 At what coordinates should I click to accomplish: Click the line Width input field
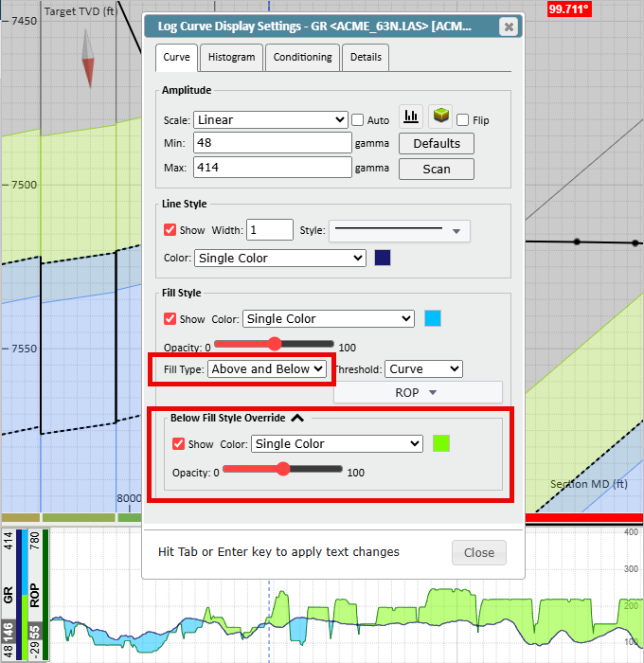270,230
